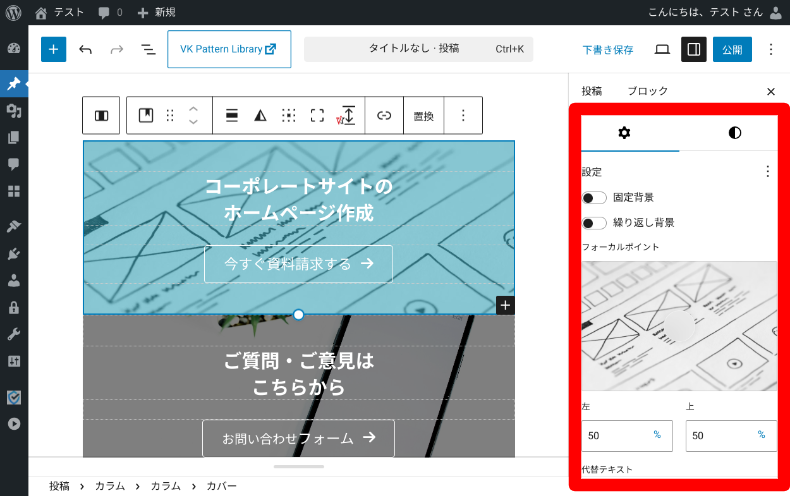Open padlock icon in admin sidebar
The image size is (790, 496).
[x=14, y=307]
